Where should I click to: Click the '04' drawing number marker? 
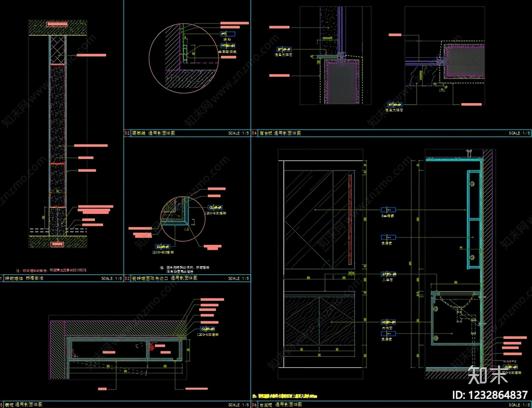point(254,133)
